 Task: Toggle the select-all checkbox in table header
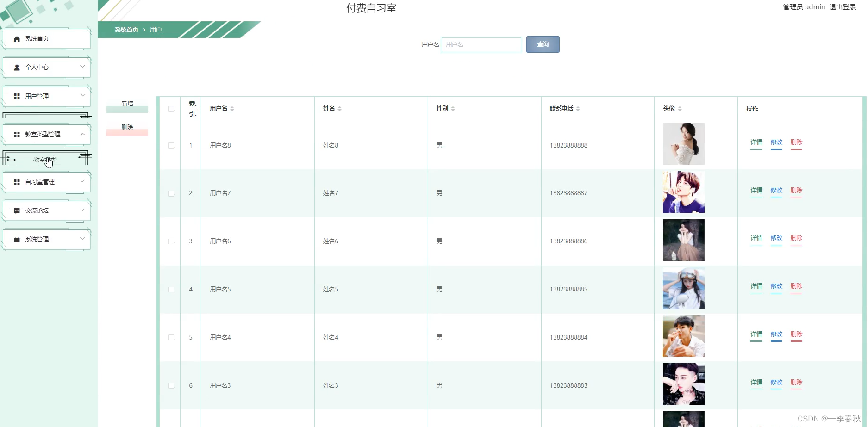pyautogui.click(x=171, y=108)
